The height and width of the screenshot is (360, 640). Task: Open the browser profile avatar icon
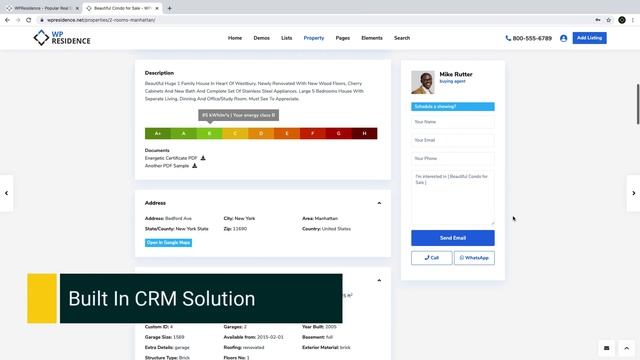tap(622, 20)
